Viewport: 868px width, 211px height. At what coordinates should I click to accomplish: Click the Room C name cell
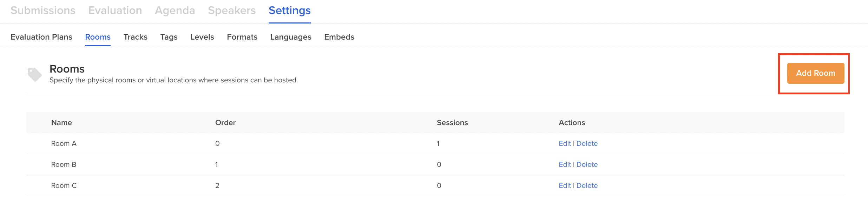click(64, 185)
